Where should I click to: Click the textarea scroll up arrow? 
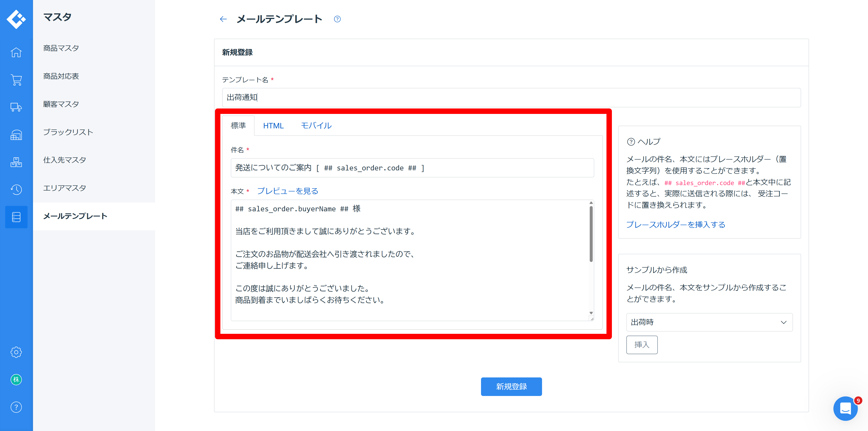point(591,203)
